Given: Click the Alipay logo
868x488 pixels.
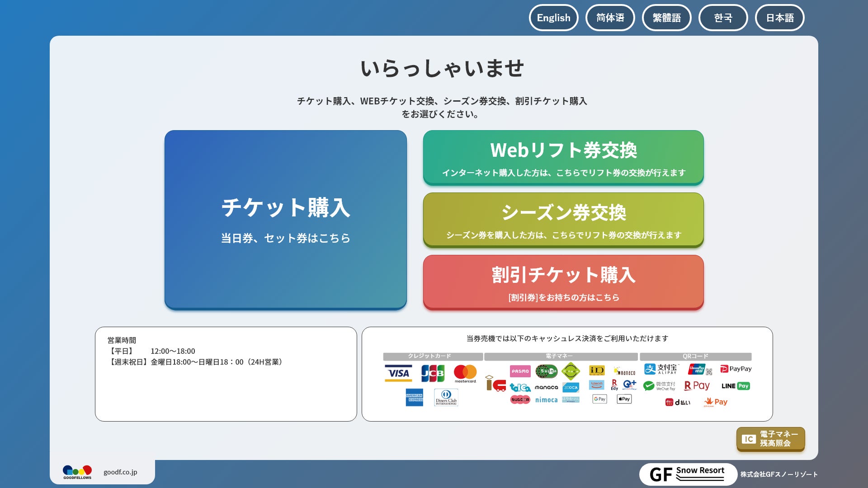Looking at the screenshot, I should click(661, 369).
